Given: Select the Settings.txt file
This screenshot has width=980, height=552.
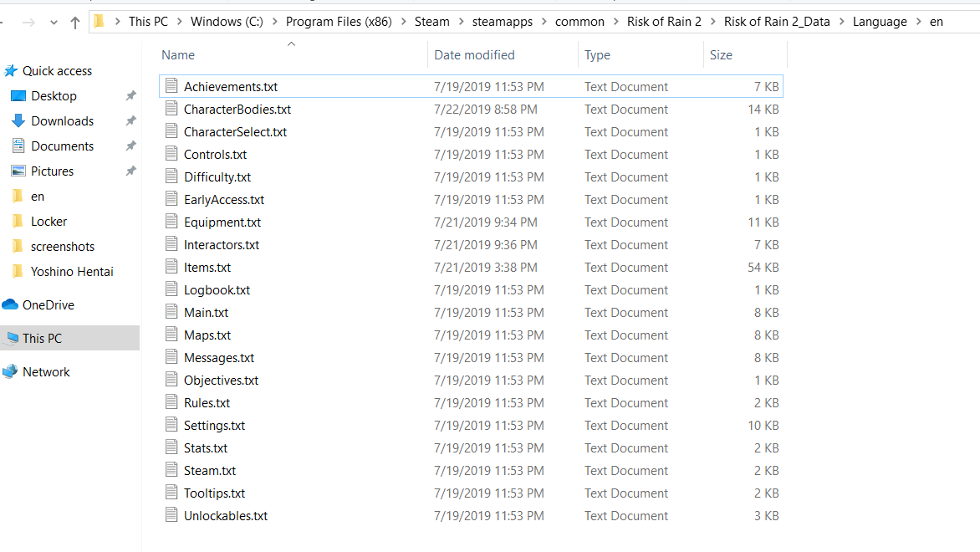Looking at the screenshot, I should 214,425.
